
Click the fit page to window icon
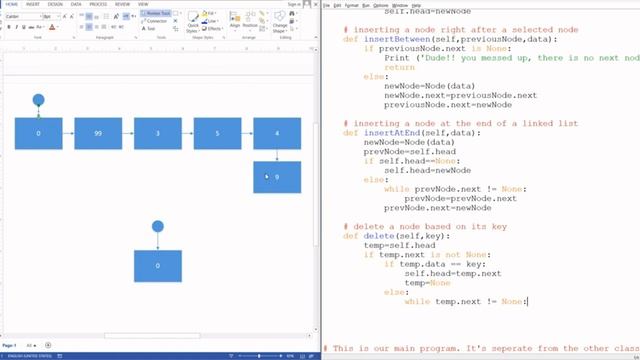[302, 356]
